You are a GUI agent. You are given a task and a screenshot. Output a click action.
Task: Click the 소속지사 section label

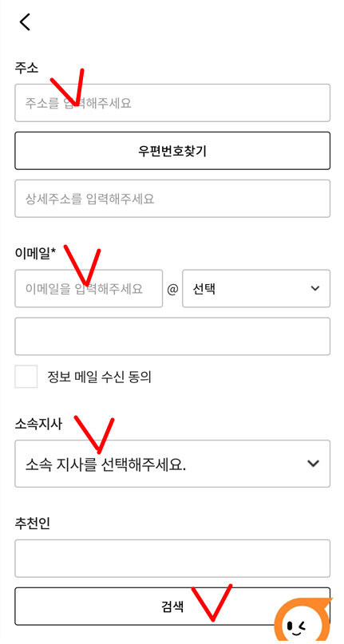(38, 425)
